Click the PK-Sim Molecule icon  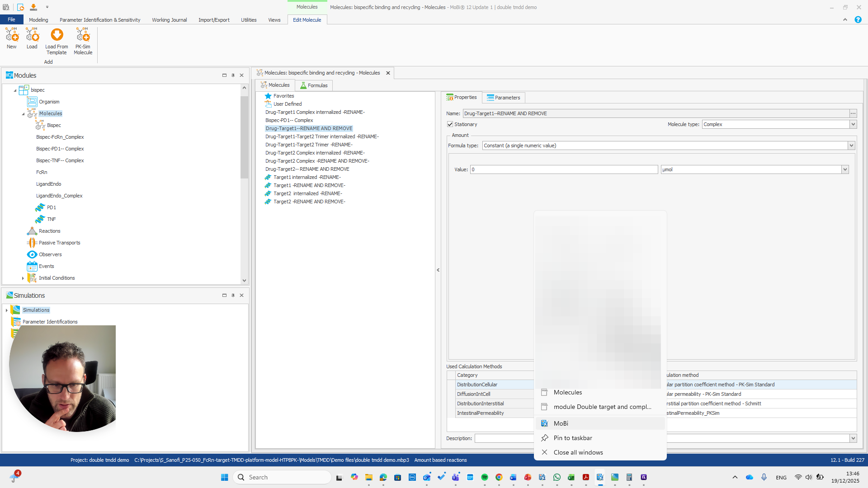click(x=83, y=35)
